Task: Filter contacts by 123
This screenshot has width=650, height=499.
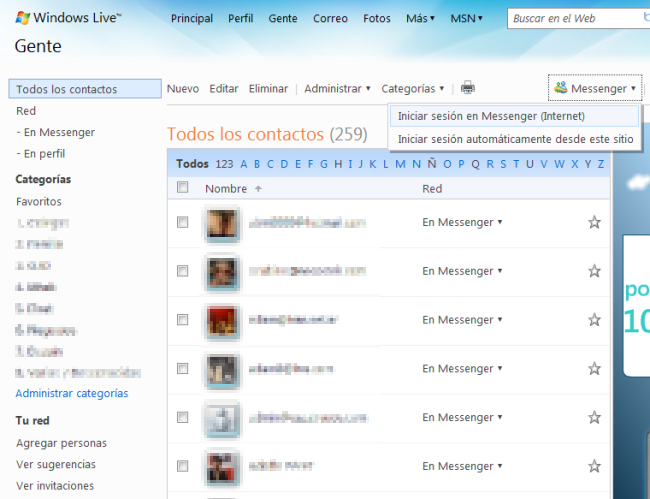Action: (224, 164)
